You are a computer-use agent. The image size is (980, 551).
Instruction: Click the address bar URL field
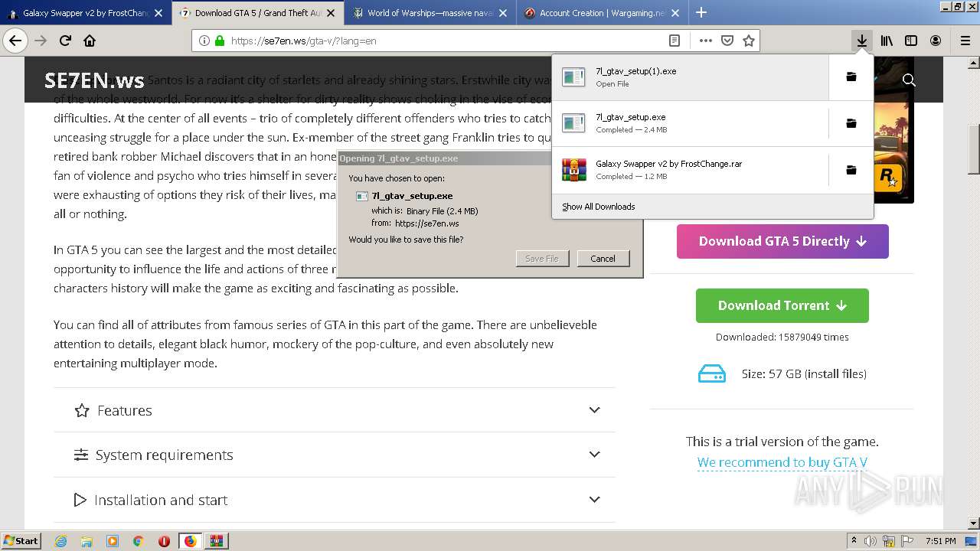tap(444, 41)
